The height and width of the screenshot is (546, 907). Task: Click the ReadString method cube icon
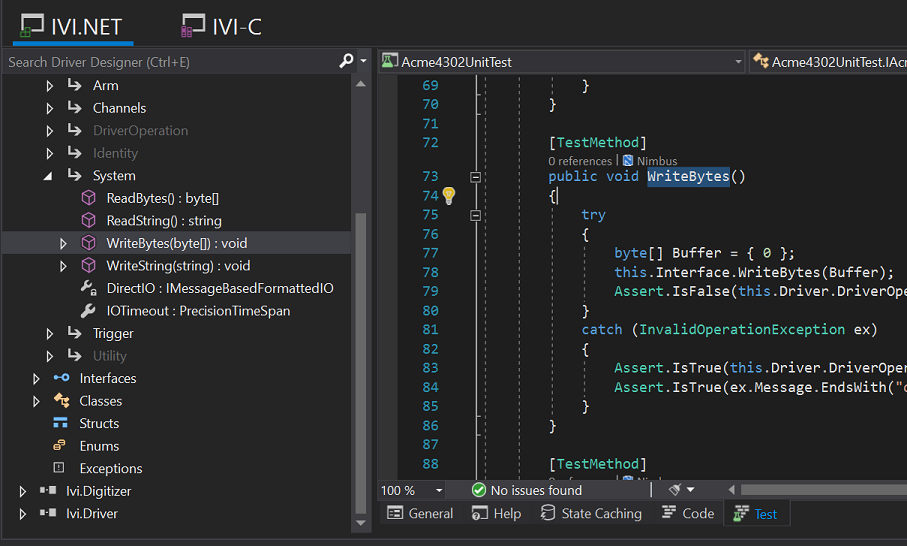click(x=89, y=220)
